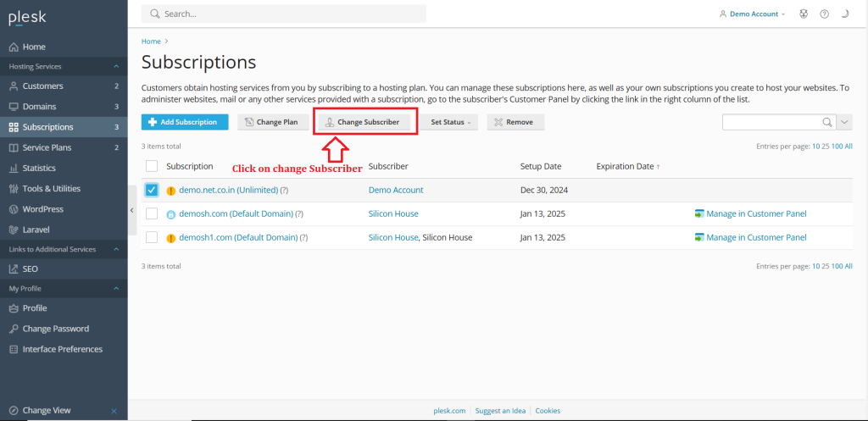Open Silicon House subscriber of demosh.com

click(x=393, y=213)
